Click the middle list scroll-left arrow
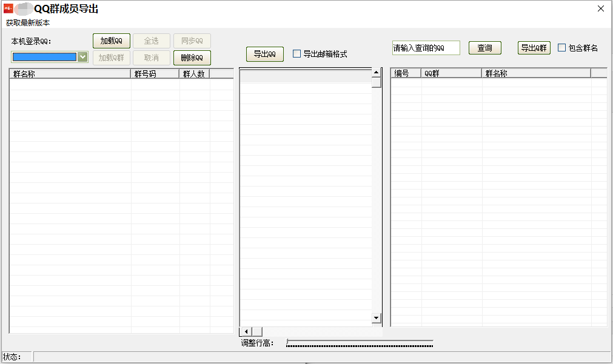The image size is (613, 364). pos(246,331)
